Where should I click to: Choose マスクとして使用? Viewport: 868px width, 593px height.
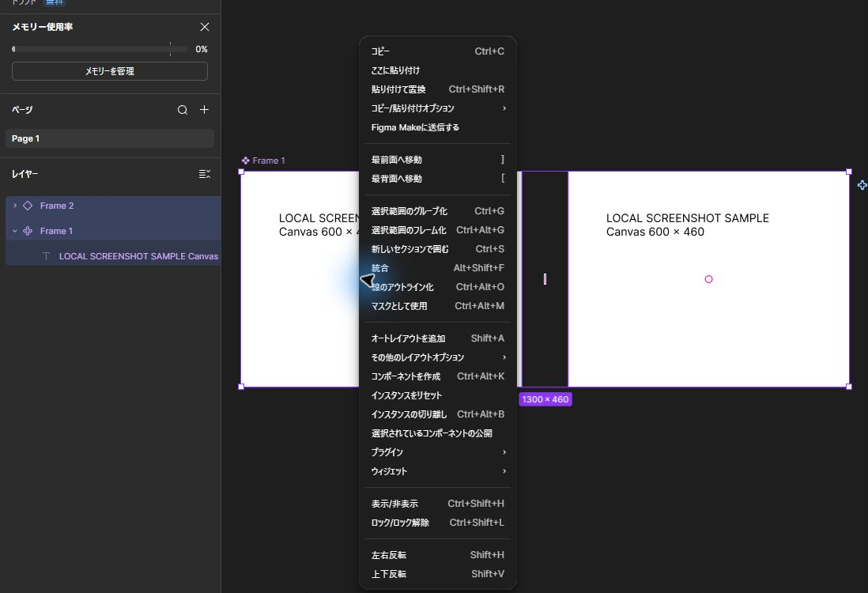click(x=438, y=306)
